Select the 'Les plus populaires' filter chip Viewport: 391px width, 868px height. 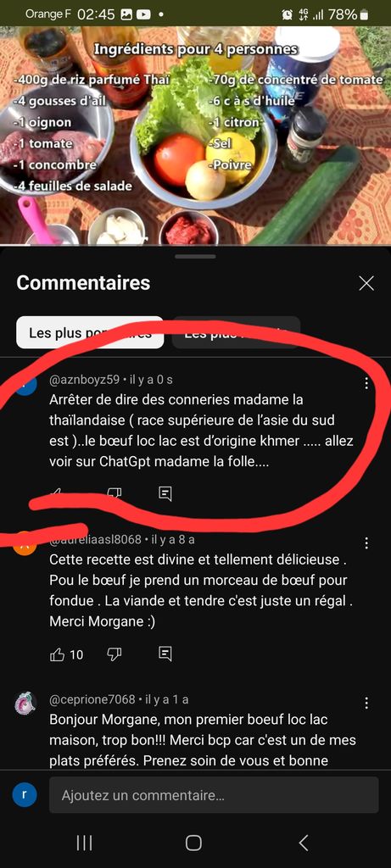tap(90, 332)
